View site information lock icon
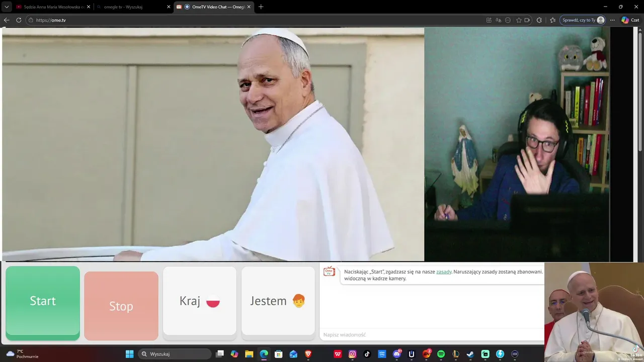Viewport: 644px width, 362px height. 31,20
